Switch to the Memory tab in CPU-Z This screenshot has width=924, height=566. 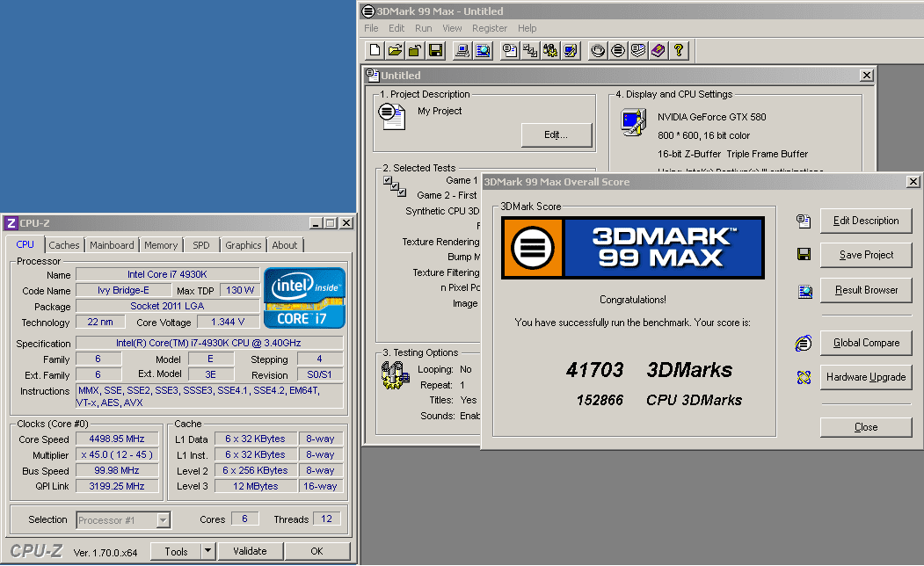coord(161,245)
